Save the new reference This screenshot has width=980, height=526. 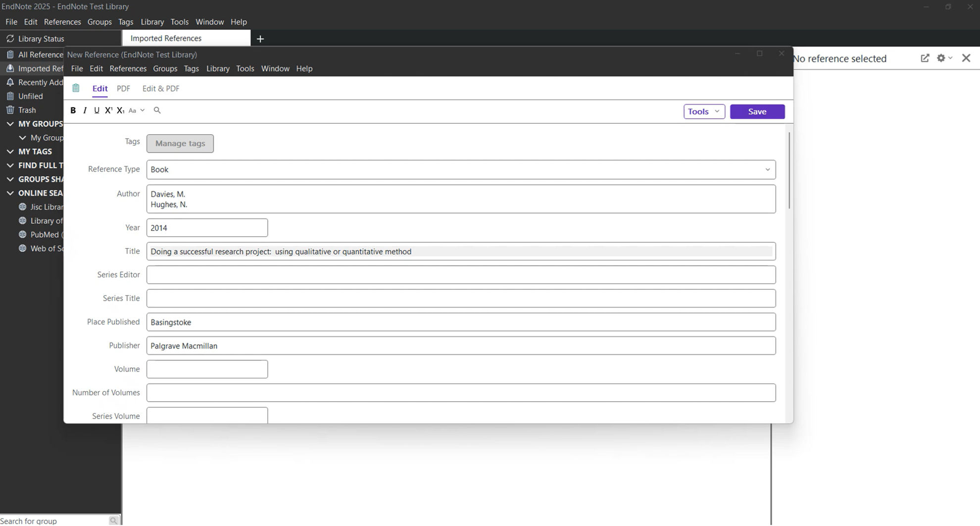pyautogui.click(x=757, y=111)
